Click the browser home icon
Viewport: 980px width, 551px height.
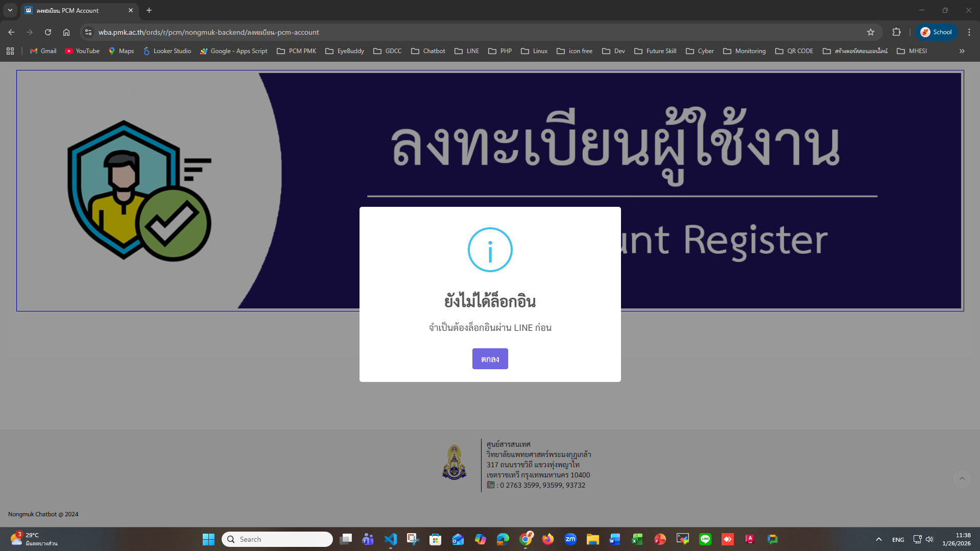tap(66, 32)
